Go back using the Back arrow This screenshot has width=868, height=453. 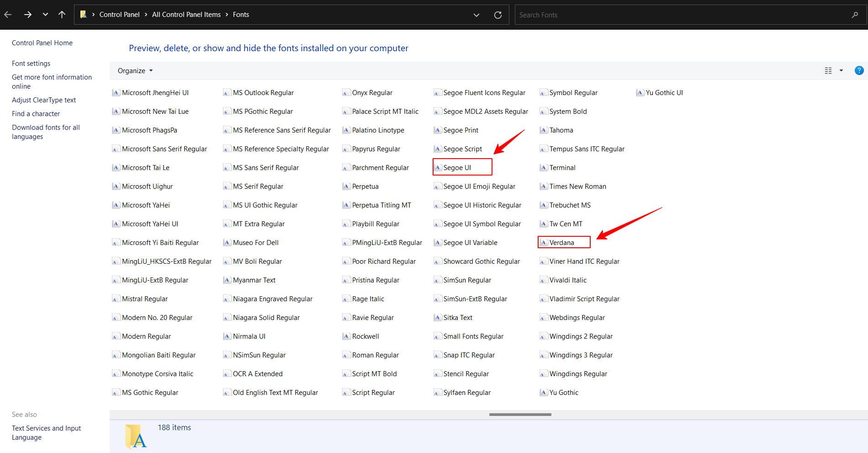(8, 15)
